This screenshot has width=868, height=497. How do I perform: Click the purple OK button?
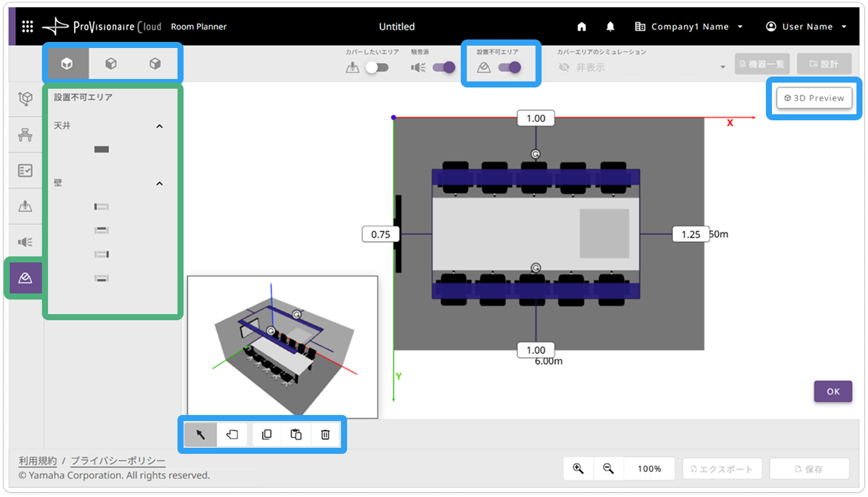[833, 391]
